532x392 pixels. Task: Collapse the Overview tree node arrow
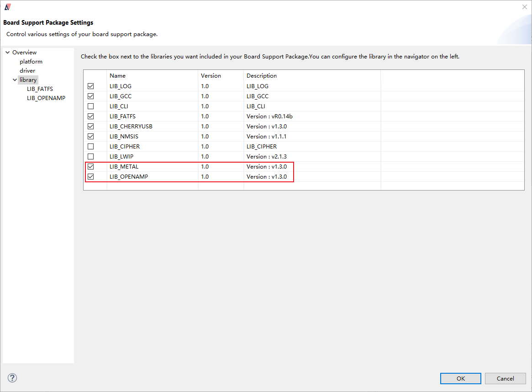tap(7, 52)
